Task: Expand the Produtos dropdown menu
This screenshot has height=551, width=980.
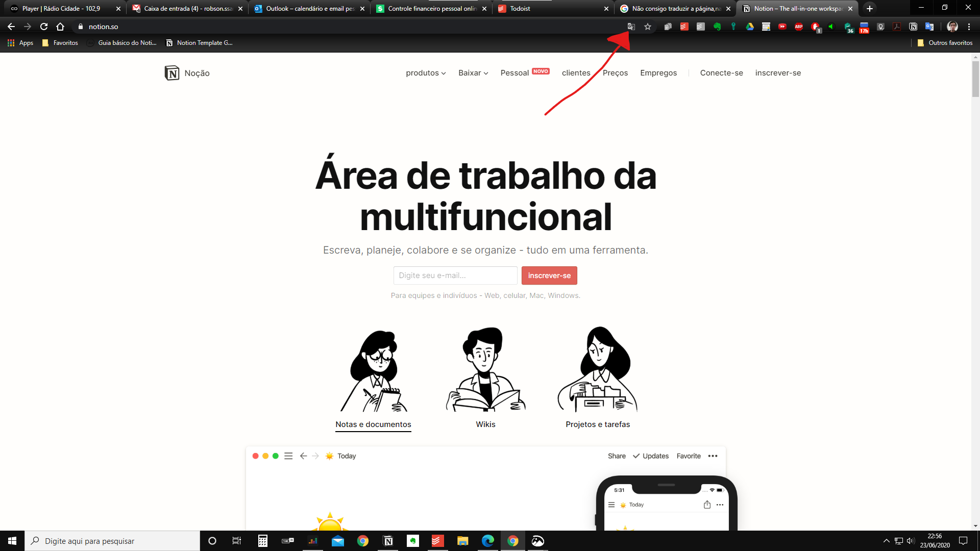Action: point(425,72)
